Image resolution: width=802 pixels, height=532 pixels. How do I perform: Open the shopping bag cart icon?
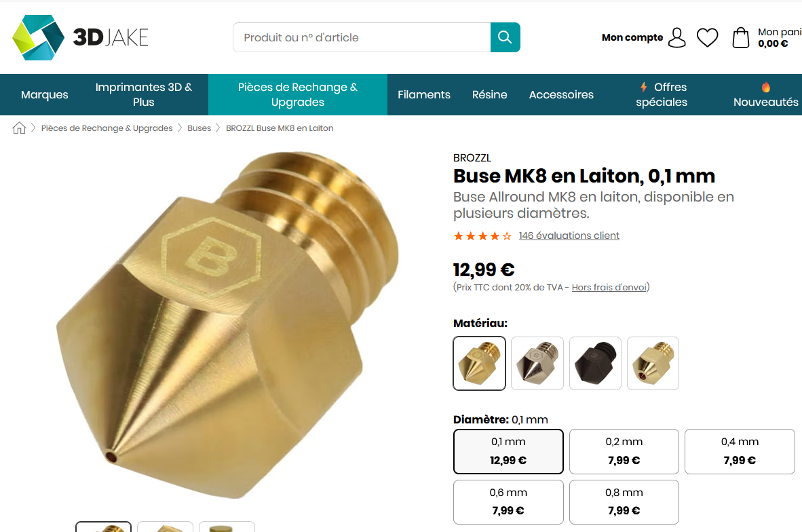(x=741, y=37)
